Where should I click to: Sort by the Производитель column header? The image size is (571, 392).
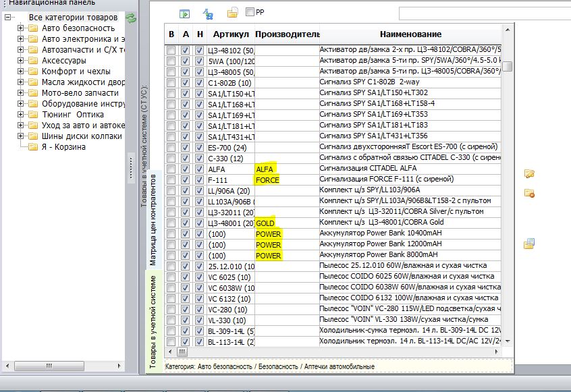[287, 34]
